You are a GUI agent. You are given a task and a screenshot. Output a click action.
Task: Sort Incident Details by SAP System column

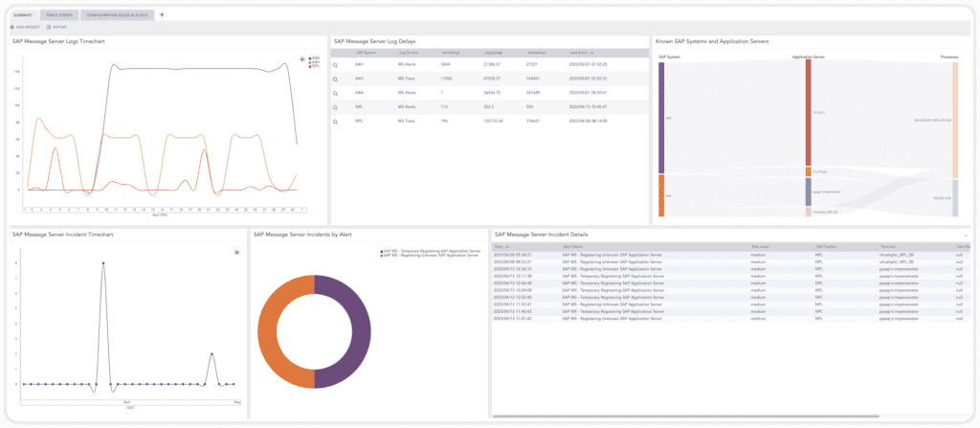coord(826,247)
